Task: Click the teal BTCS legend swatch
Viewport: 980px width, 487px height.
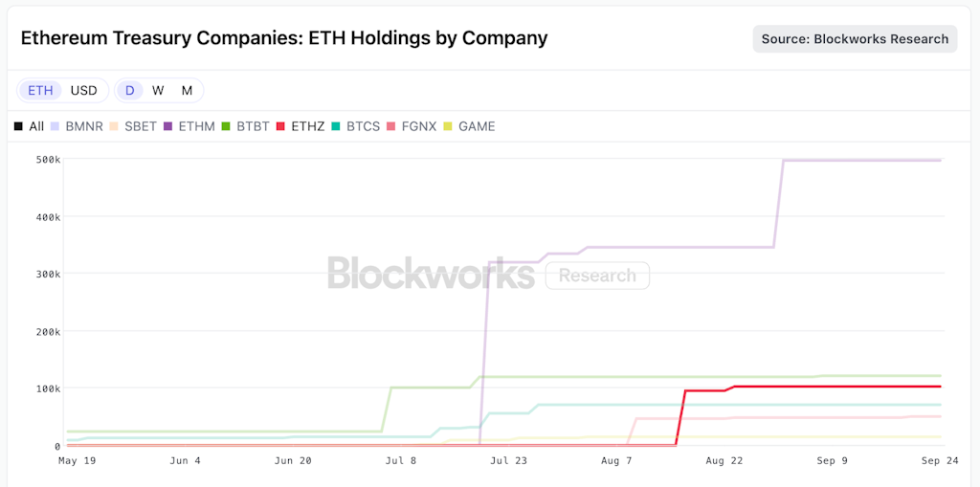Action: [337, 126]
